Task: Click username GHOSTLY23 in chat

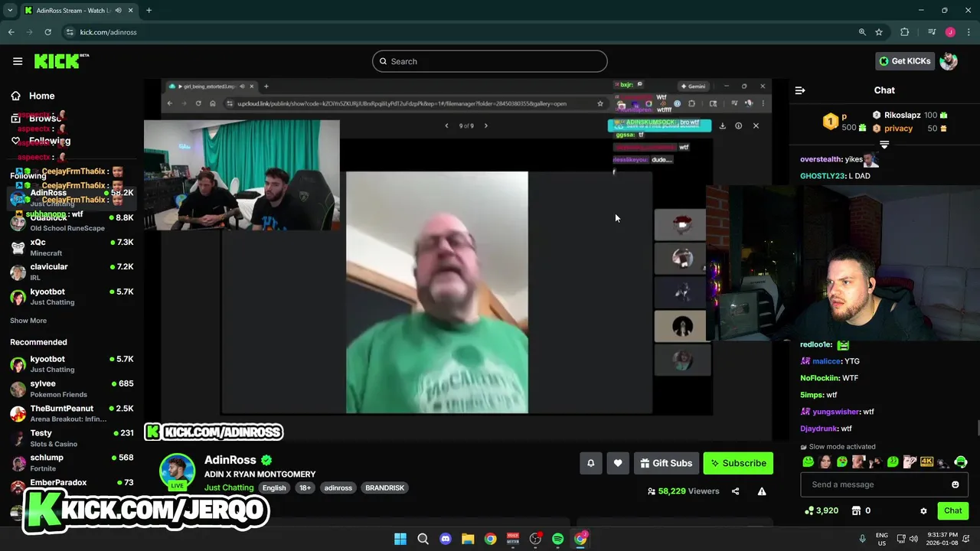Action: coord(823,176)
